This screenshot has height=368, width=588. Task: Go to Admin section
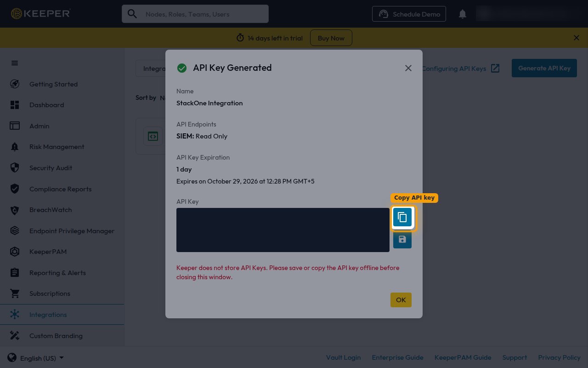(x=62, y=126)
